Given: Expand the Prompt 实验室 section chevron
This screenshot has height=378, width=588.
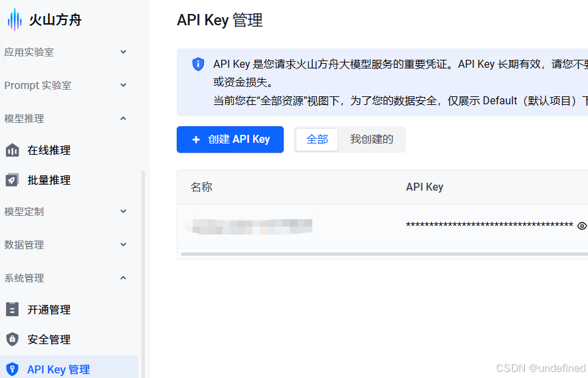Looking at the screenshot, I should [123, 85].
